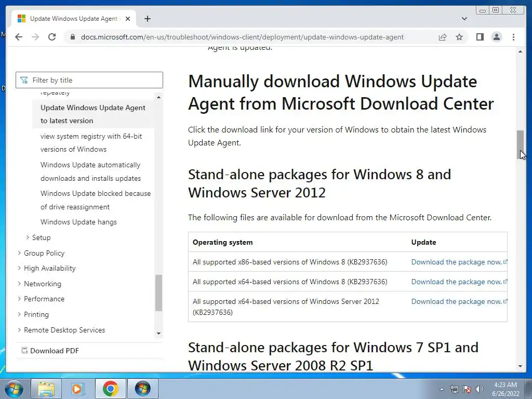Open the volume speaker tray icon

click(480, 390)
